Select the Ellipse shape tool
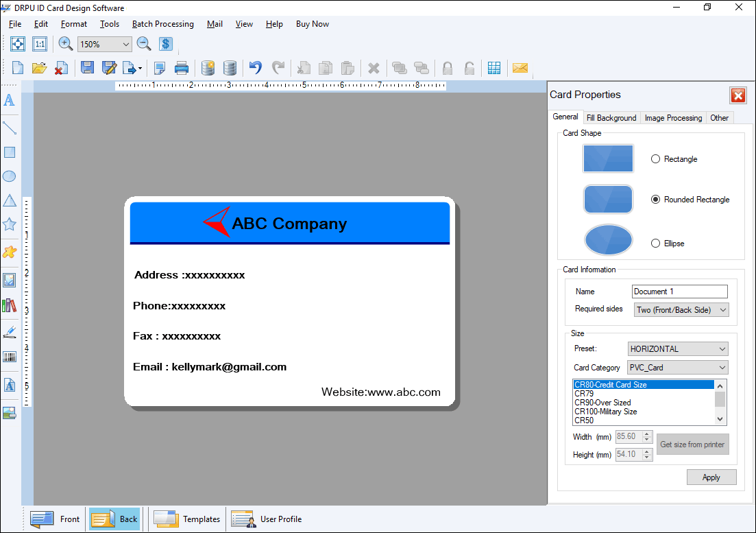Screen dimensions: 756x533 (9, 176)
